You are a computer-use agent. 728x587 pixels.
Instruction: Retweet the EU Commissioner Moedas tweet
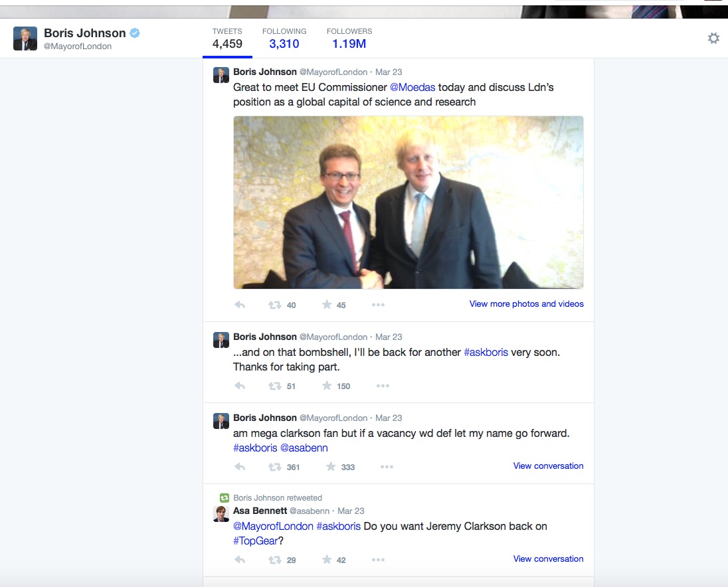(274, 305)
